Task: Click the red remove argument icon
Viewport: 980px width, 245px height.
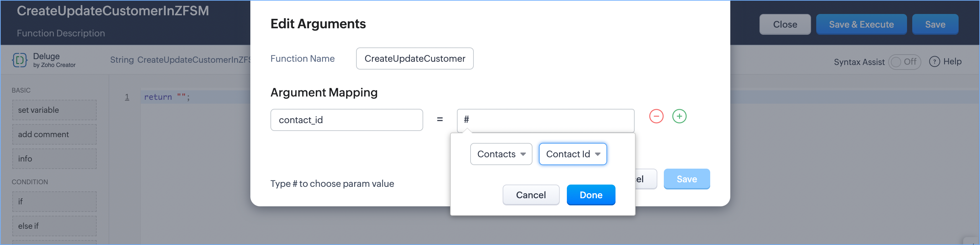Action: pos(656,116)
